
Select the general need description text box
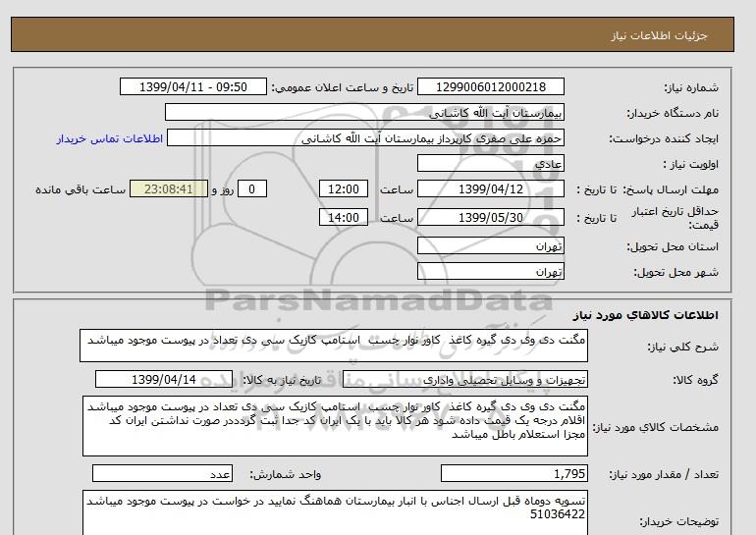334,346
